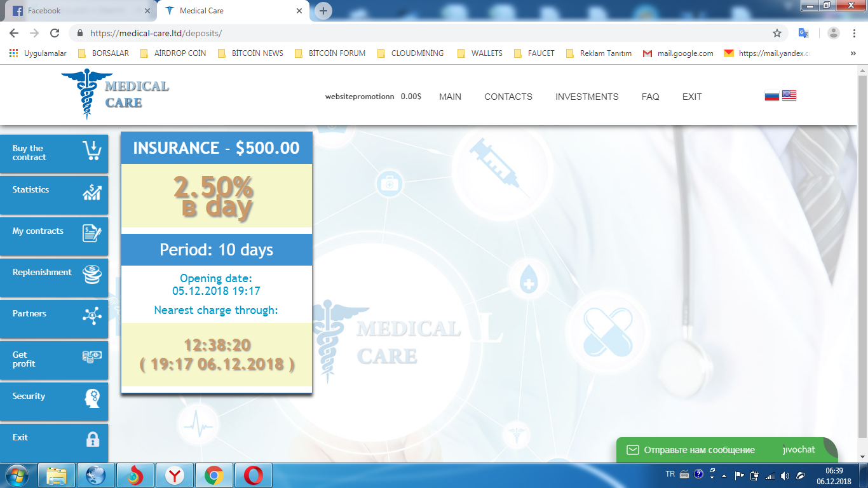The height and width of the screenshot is (488, 868).
Task: Open Replenishment in the sidebar
Action: click(x=54, y=276)
